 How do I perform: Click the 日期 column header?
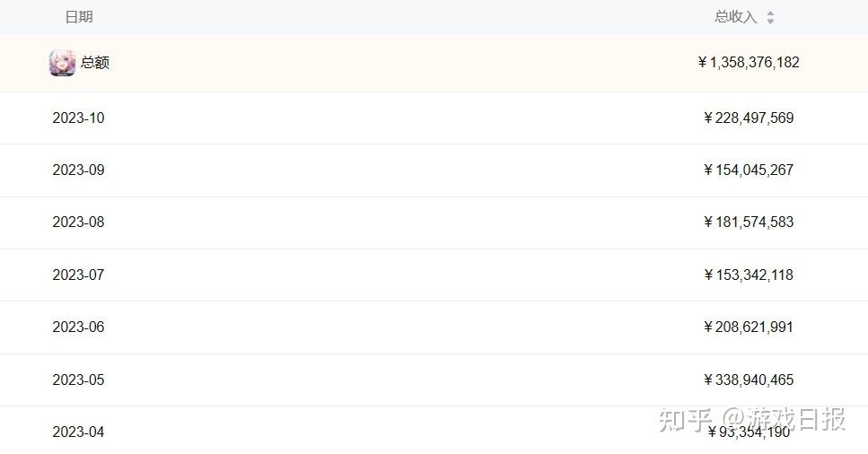click(x=79, y=17)
